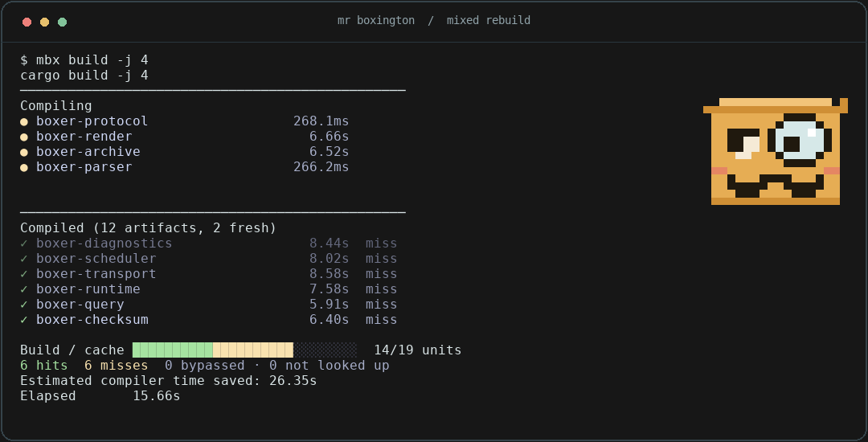Click the '14/19 units' counter
Image resolution: width=868 pixels, height=442 pixels.
click(417, 350)
